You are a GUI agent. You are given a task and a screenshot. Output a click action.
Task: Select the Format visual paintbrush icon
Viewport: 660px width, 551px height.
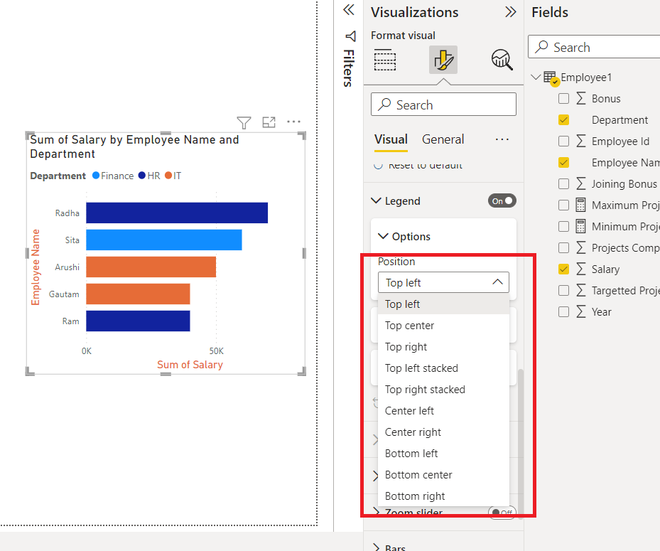point(443,60)
